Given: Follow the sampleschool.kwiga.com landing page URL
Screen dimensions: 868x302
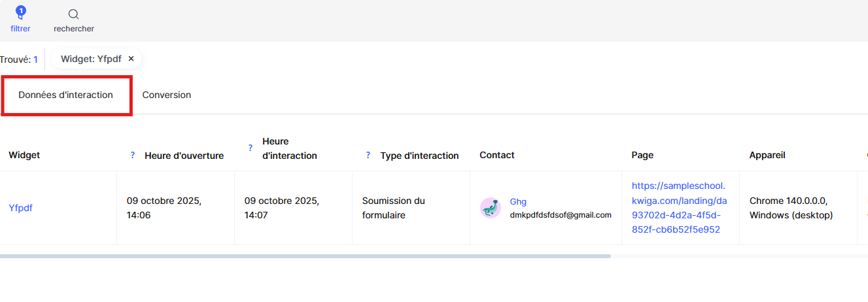Looking at the screenshot, I should click(679, 208).
